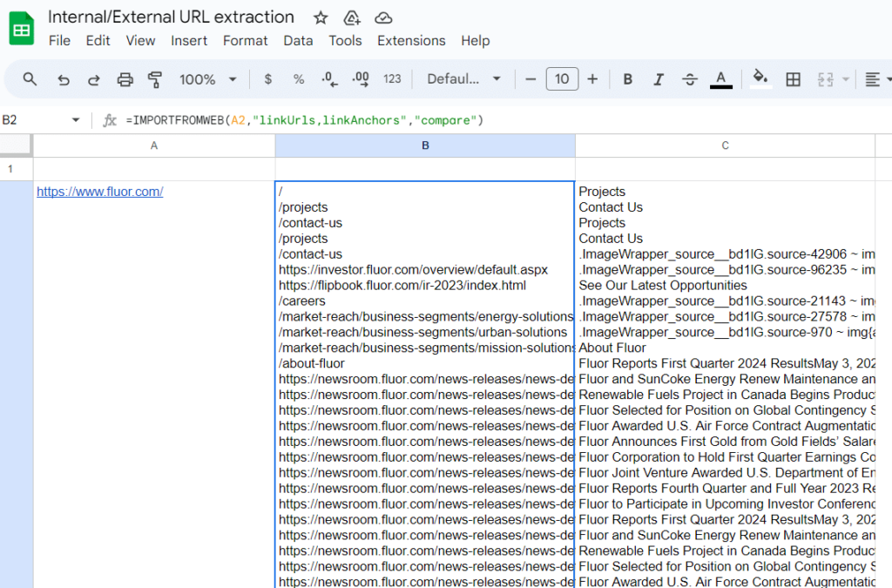Open the zoom 100% dropdown
The image size is (892, 588).
[208, 79]
